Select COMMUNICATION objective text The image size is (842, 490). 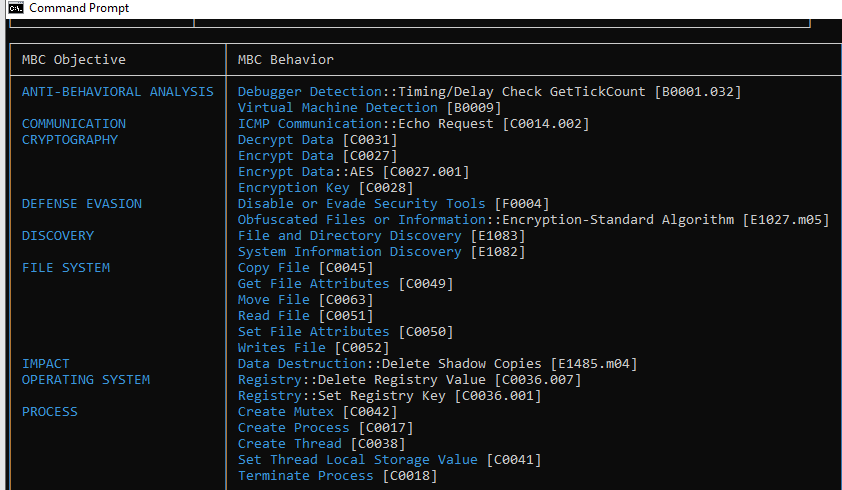[74, 124]
